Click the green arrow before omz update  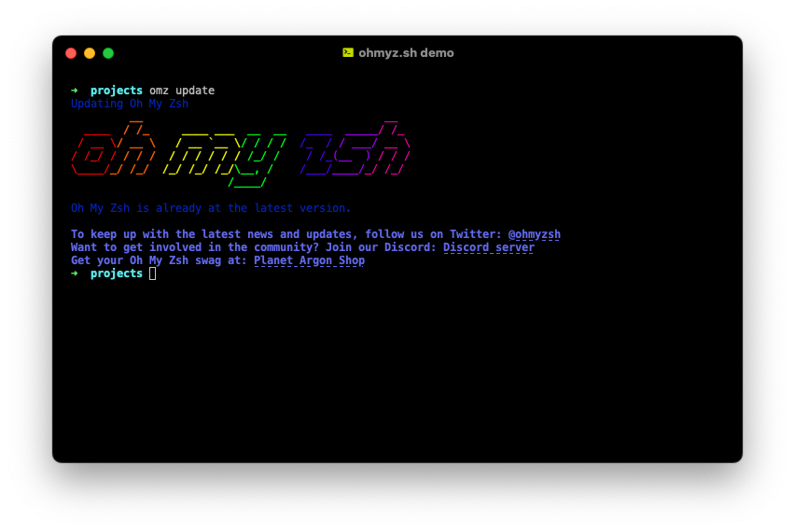(x=75, y=91)
